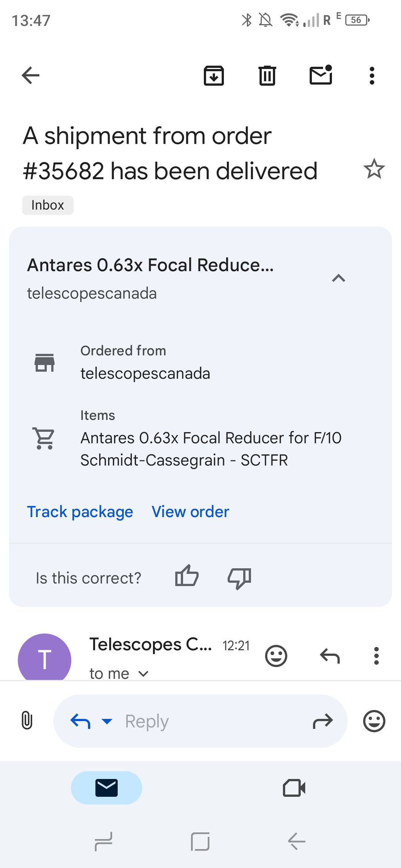Attach a file using paperclip icon
The height and width of the screenshot is (868, 401).
point(27,721)
